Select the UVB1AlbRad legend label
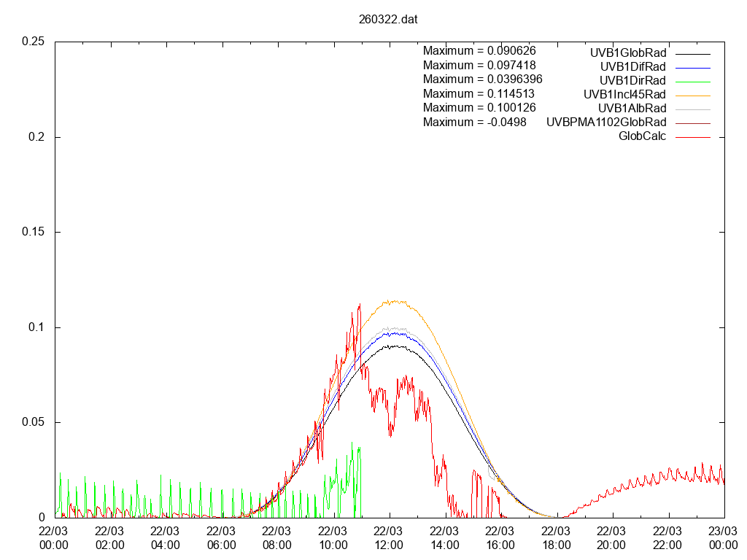 [x=632, y=108]
